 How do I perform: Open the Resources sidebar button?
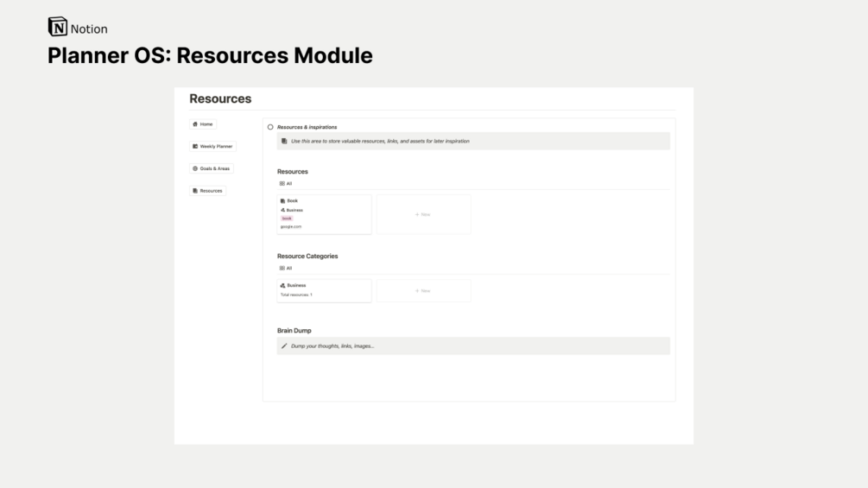click(x=207, y=191)
